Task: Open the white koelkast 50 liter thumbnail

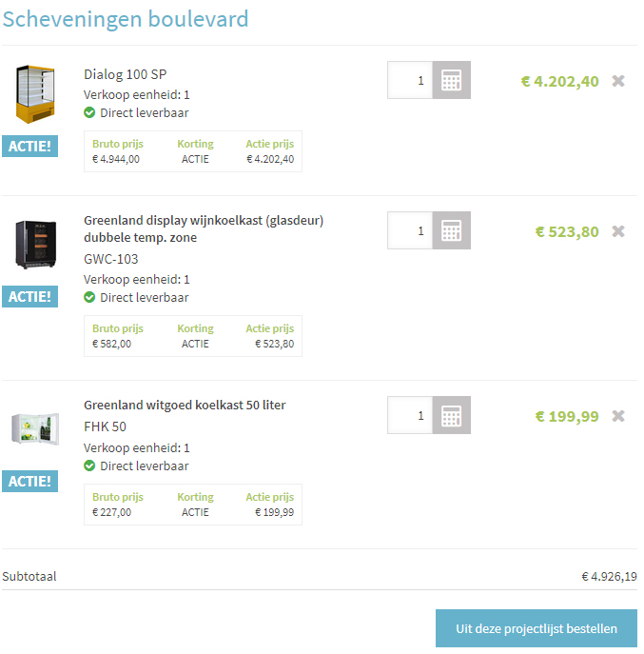Action: [35, 428]
